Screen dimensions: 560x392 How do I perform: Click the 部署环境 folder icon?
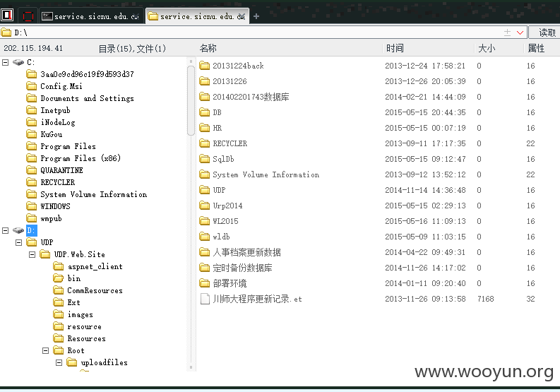[205, 283]
